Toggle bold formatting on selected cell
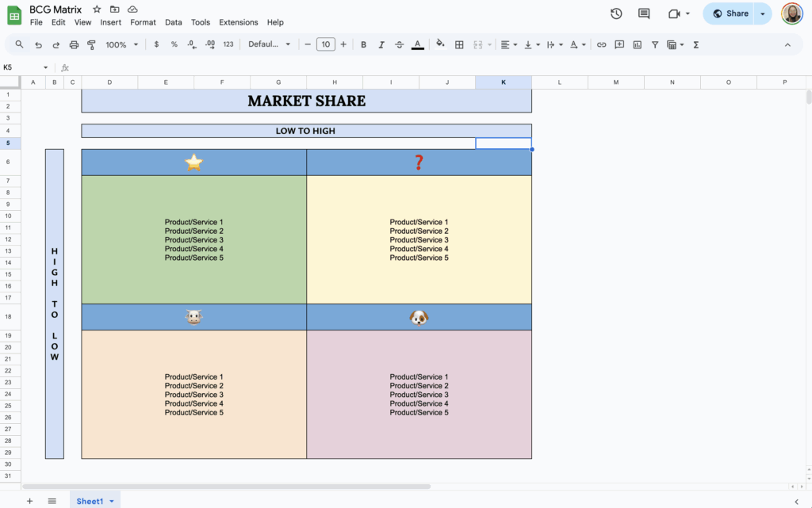This screenshot has height=508, width=812. pyautogui.click(x=363, y=44)
